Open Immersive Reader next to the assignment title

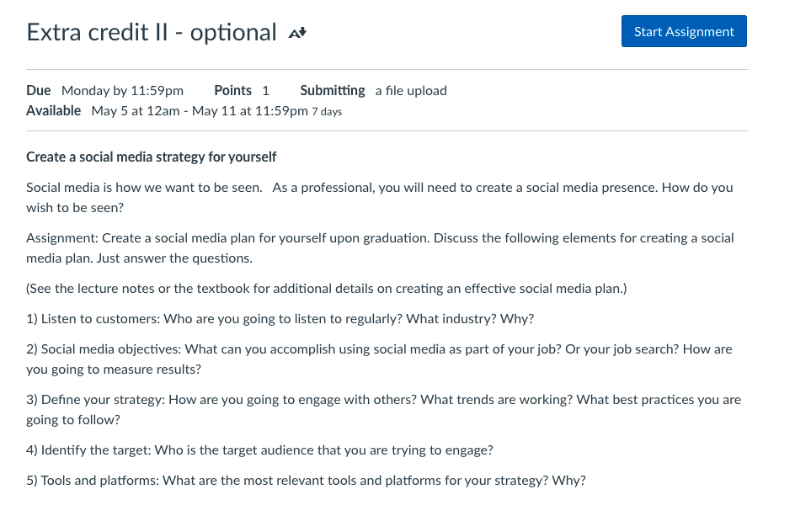[296, 32]
